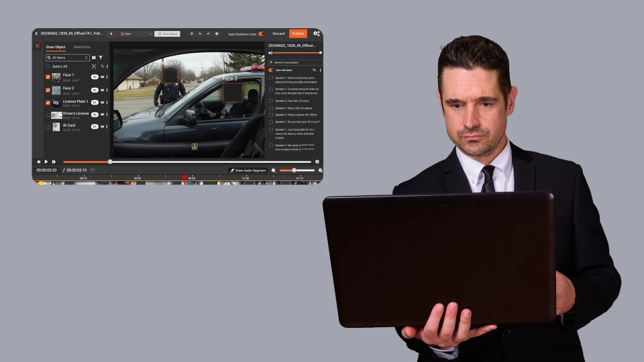Hide License Plate 1 with its eye icon
Image resolution: width=644 pixels, height=362 pixels.
click(x=102, y=102)
